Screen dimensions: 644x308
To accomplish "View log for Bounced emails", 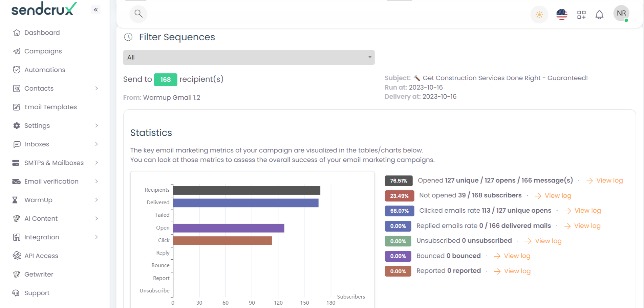I will click(x=516, y=256).
